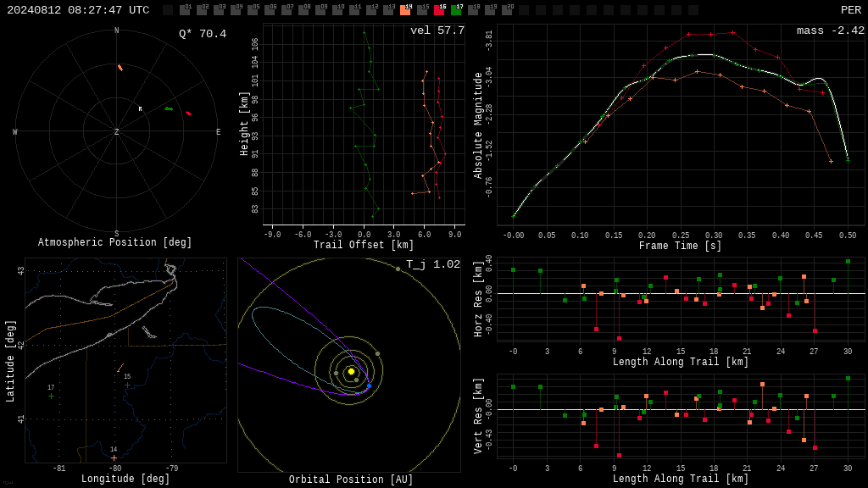Toggle the gray station 13 box

(388, 9)
